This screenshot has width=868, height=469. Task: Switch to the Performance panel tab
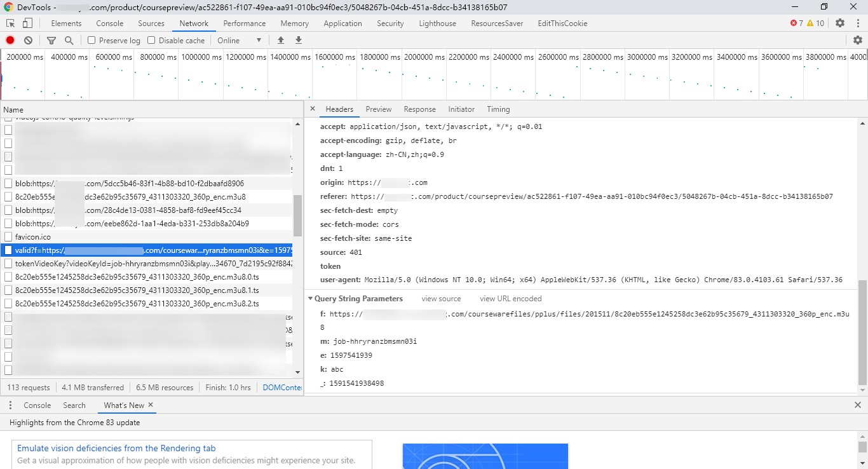pos(245,23)
